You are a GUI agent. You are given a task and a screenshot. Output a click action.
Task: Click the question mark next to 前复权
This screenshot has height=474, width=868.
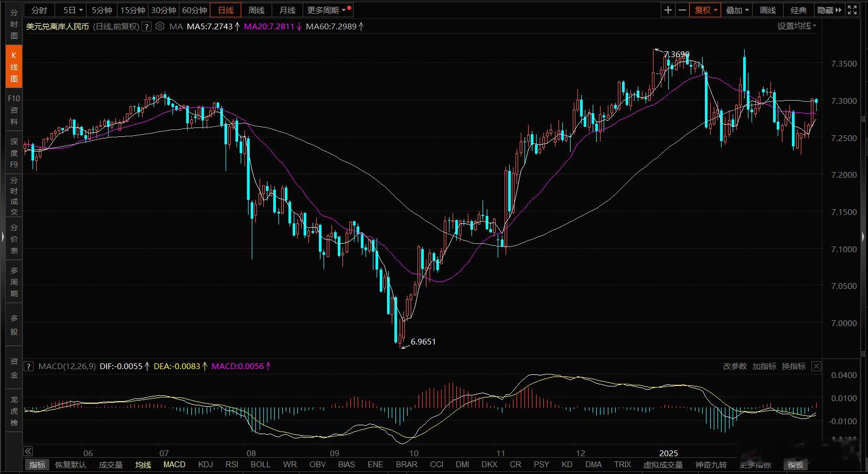[147, 26]
